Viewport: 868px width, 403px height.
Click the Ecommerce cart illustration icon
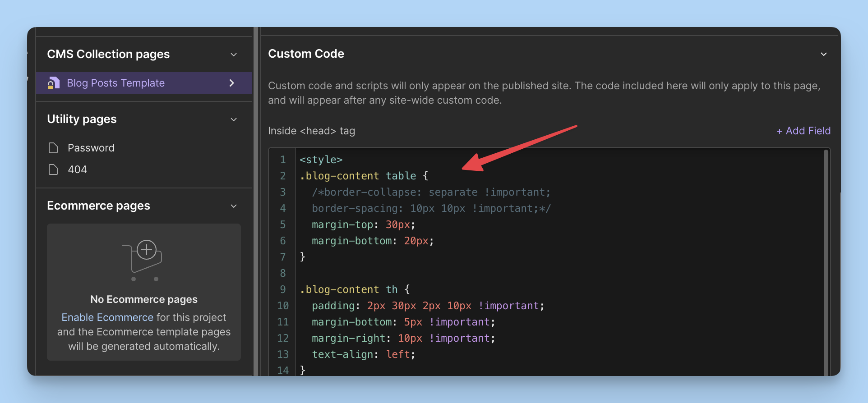(143, 260)
